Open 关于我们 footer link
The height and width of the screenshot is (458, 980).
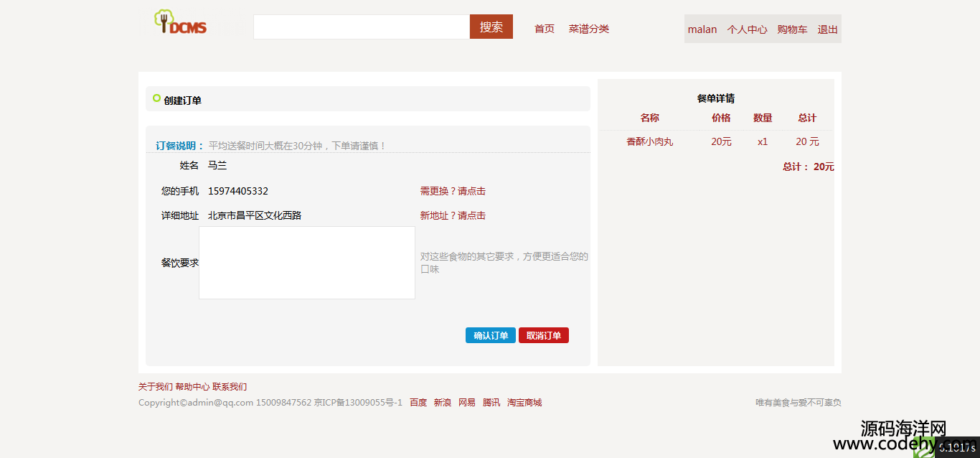[156, 386]
